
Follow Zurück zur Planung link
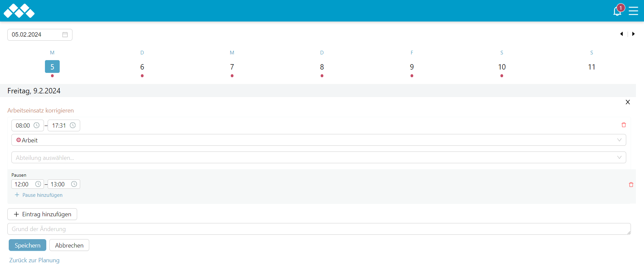(x=34, y=260)
